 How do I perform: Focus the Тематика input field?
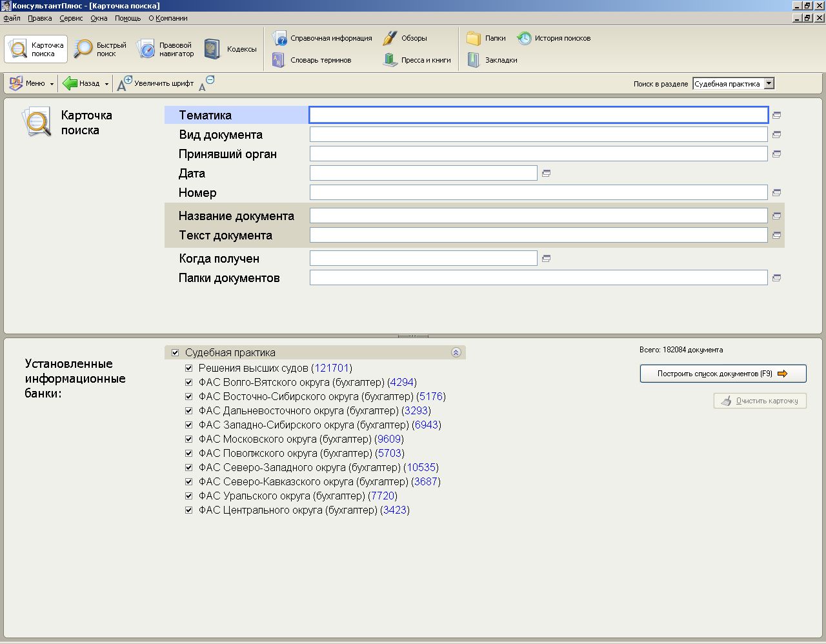539,115
